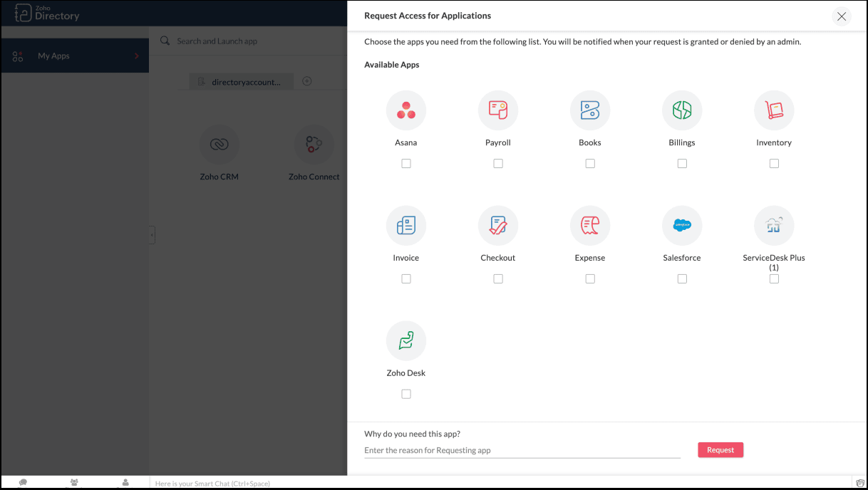The height and width of the screenshot is (490, 868).
Task: Click the Inventory app icon
Action: tap(774, 110)
